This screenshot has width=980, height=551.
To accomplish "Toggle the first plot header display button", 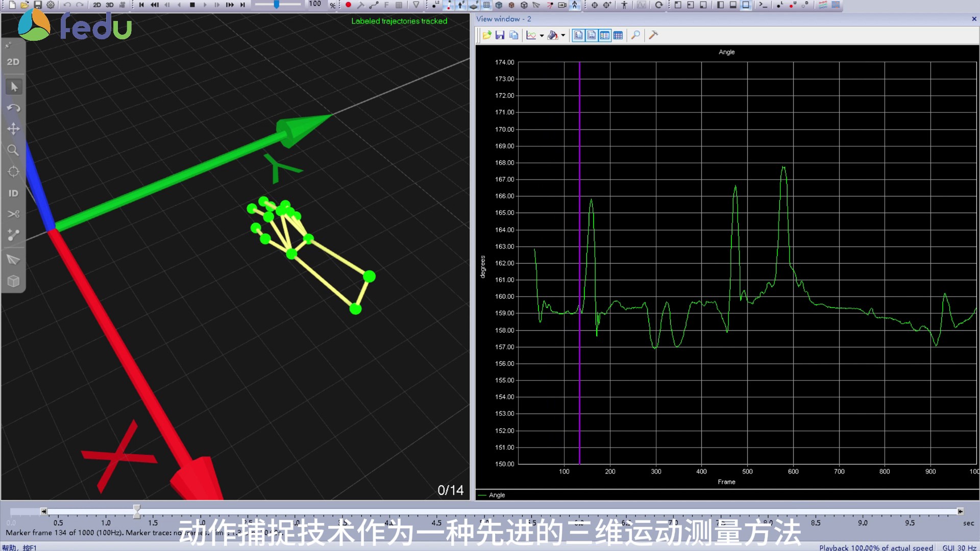I will click(578, 35).
